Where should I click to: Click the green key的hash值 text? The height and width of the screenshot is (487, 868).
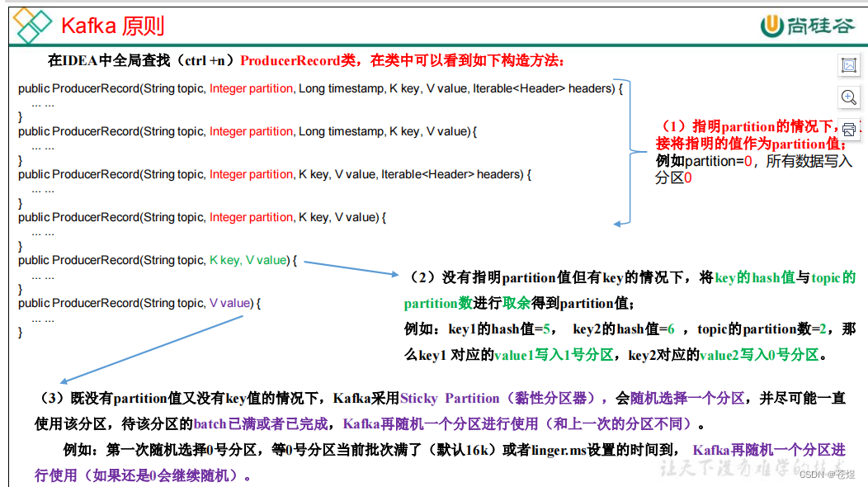point(755,277)
